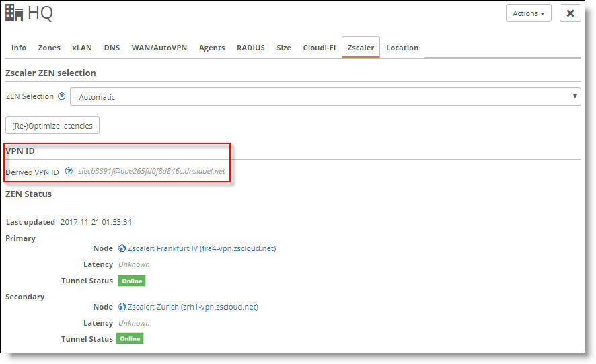Select the Zscaler tab
596x364 pixels.
[361, 48]
